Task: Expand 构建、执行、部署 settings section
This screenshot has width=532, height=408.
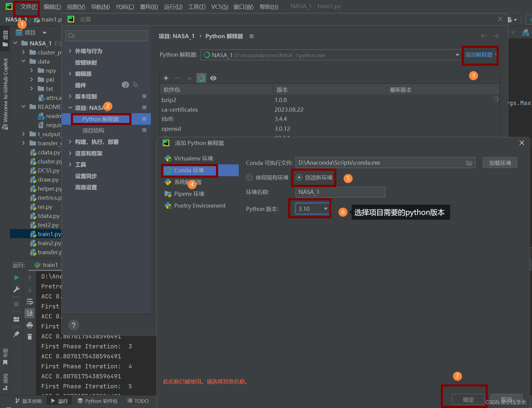Action: click(x=70, y=142)
